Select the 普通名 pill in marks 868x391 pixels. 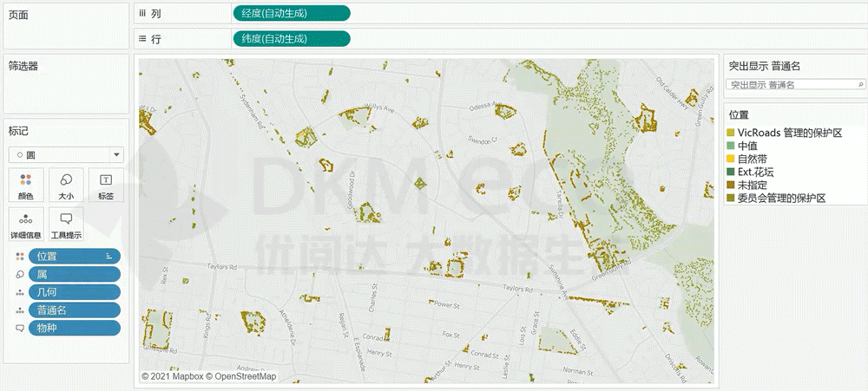74,310
